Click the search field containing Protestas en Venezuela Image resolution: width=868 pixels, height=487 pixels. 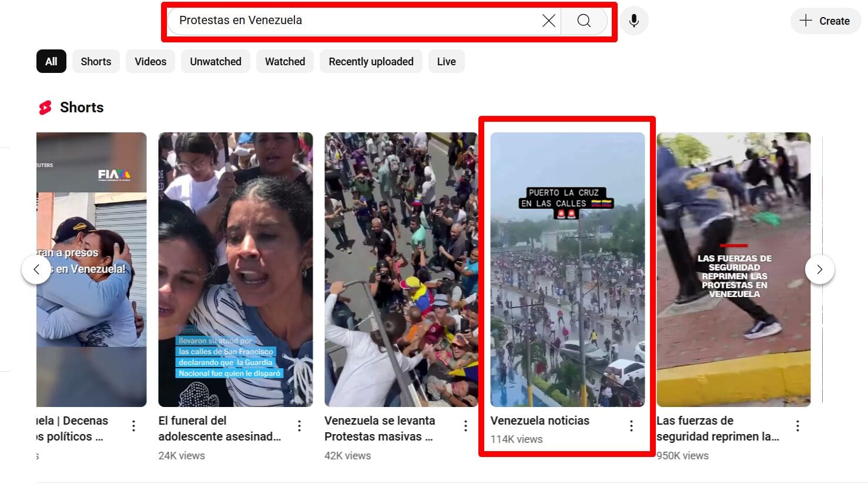(x=353, y=21)
